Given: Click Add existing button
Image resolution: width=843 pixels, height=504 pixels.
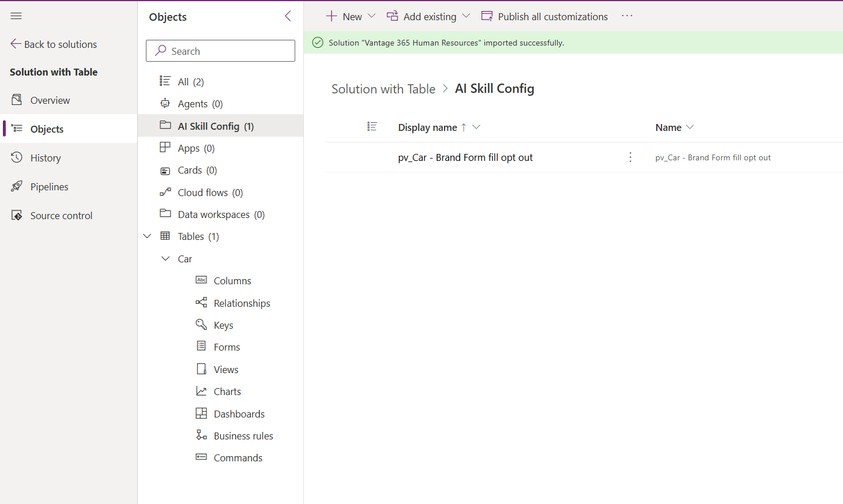Looking at the screenshot, I should pyautogui.click(x=421, y=16).
